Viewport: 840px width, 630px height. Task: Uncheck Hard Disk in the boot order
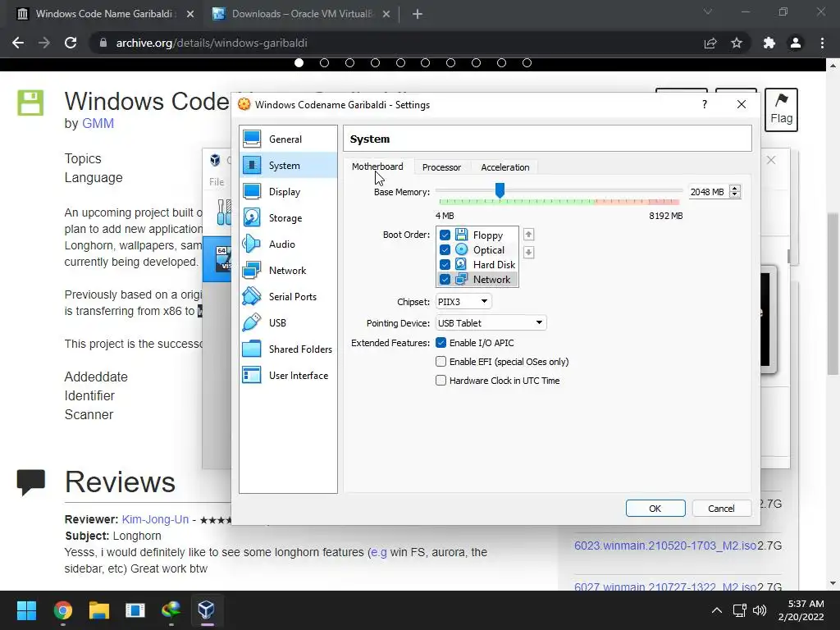point(445,265)
